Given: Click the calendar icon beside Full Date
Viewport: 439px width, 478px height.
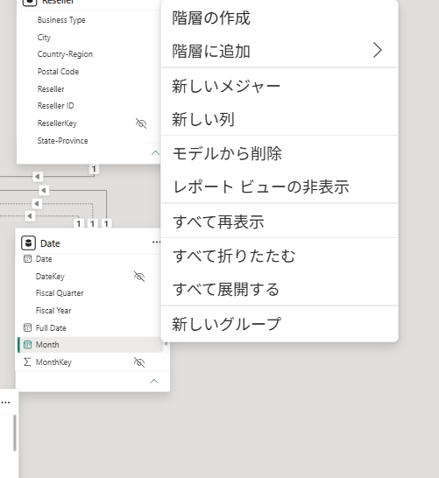Looking at the screenshot, I should [28, 328].
